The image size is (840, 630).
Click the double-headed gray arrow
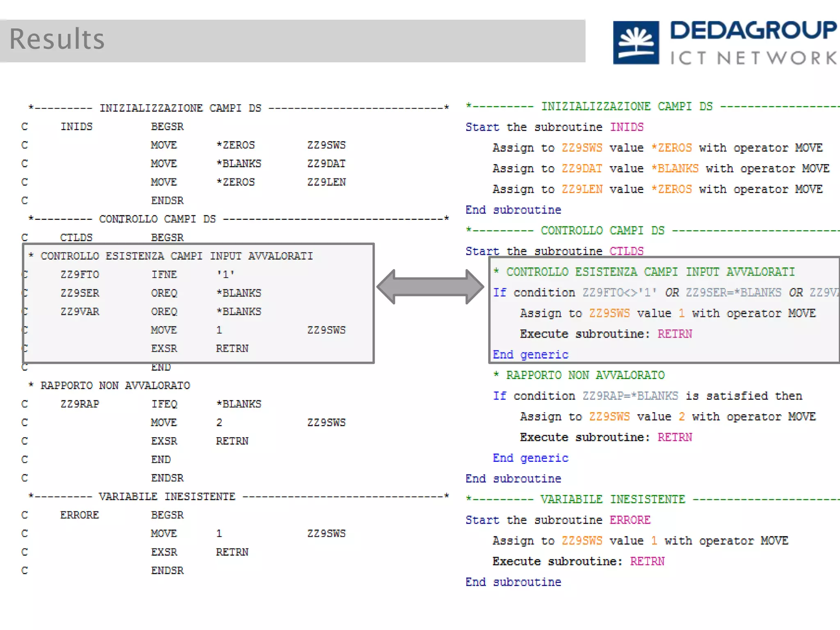[430, 287]
